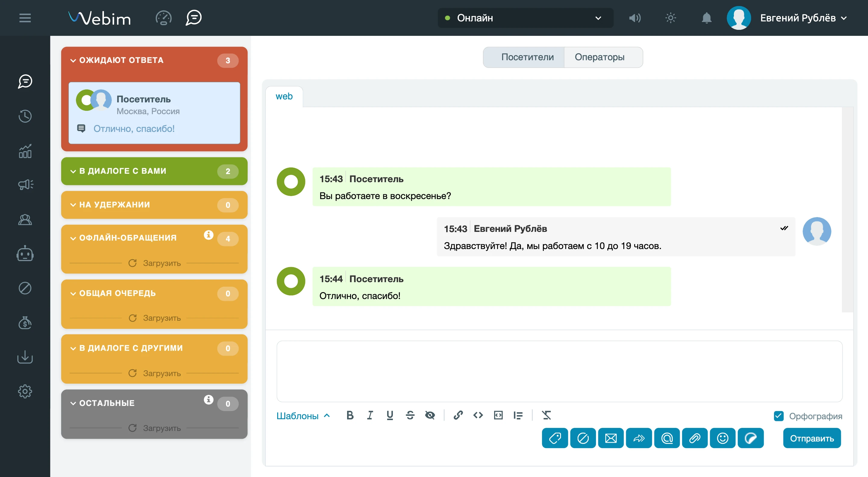
Task: Collapse the Ожидают ответа section
Action: tap(154, 61)
